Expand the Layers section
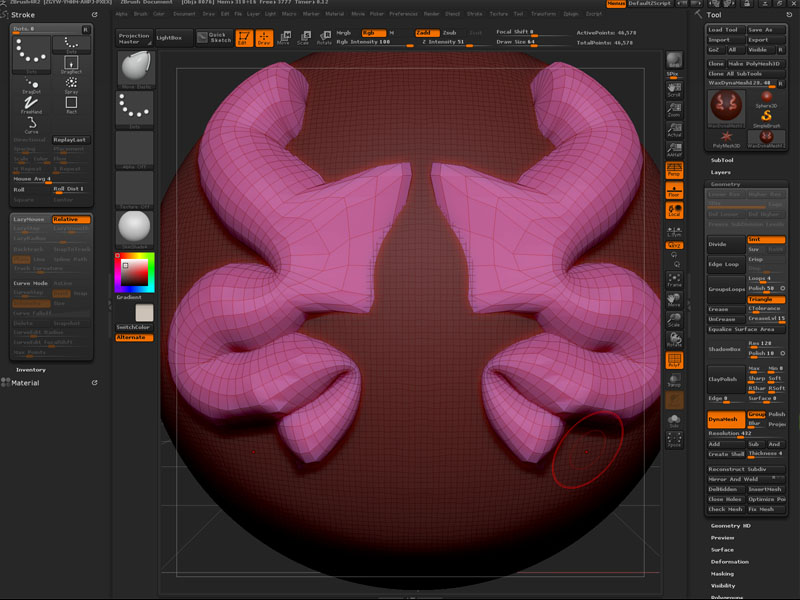 point(720,172)
